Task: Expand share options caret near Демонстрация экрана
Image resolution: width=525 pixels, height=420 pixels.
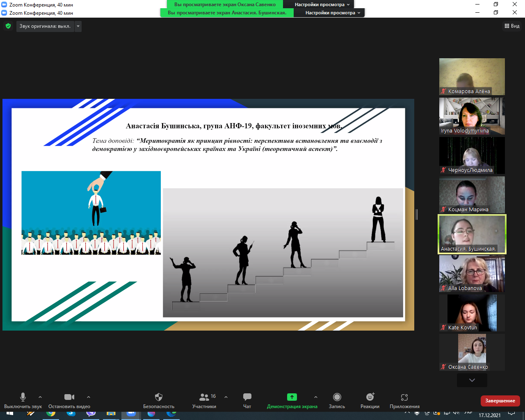Action: tap(315, 397)
